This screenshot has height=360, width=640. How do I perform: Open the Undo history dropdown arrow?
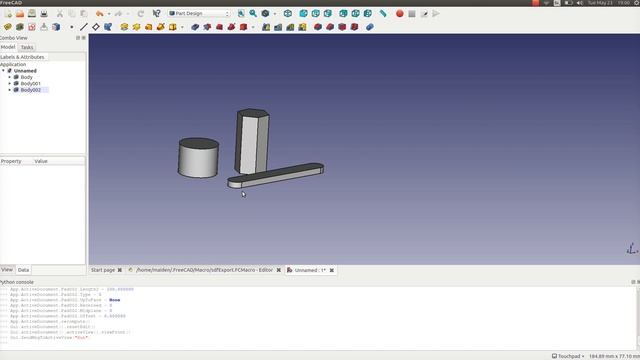pyautogui.click(x=109, y=14)
